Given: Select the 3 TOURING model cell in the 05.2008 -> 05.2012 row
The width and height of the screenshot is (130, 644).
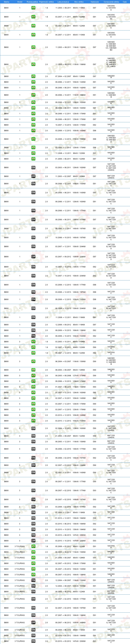Looking at the screenshot, I should 20,546.
